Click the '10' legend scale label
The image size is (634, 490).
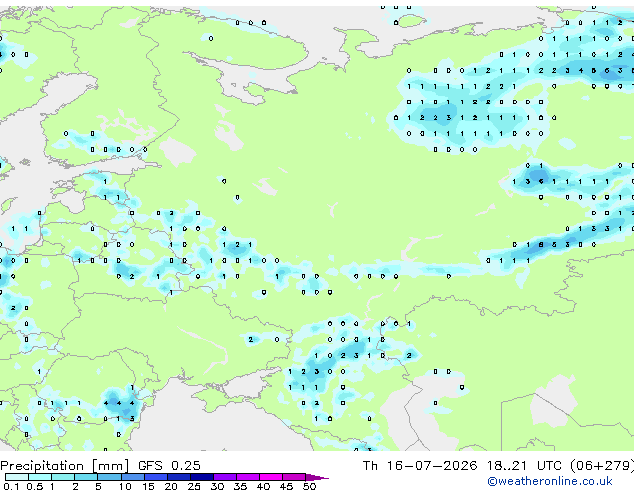coord(125,486)
